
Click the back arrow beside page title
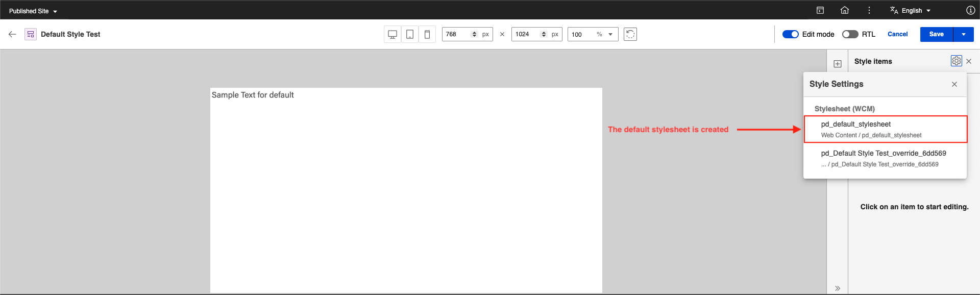click(x=12, y=34)
